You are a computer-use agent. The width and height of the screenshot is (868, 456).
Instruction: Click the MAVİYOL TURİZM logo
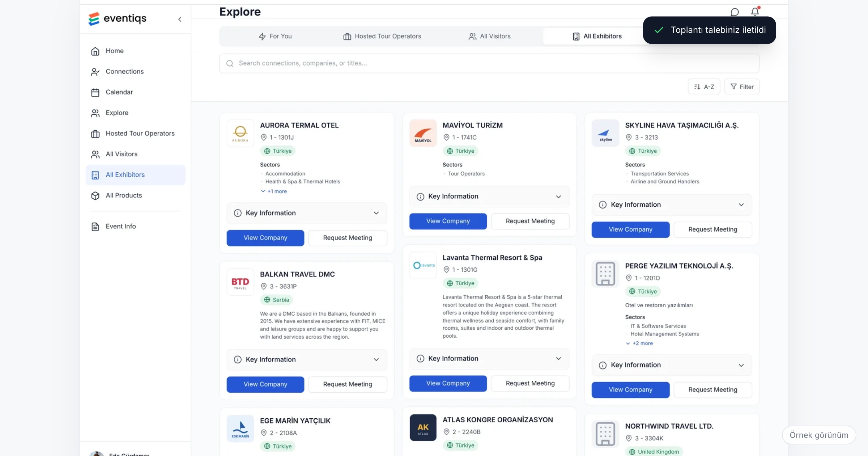pyautogui.click(x=423, y=133)
